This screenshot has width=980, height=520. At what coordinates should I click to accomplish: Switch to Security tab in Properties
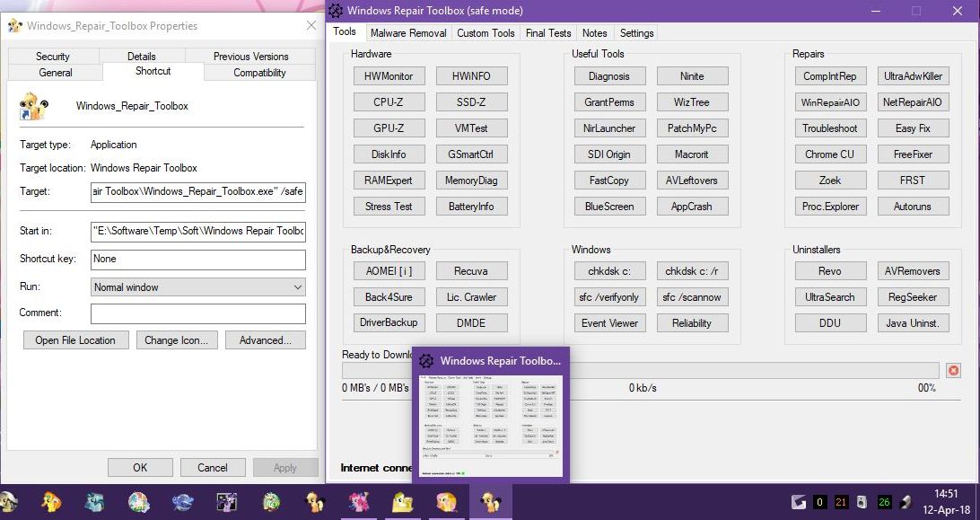(x=52, y=57)
